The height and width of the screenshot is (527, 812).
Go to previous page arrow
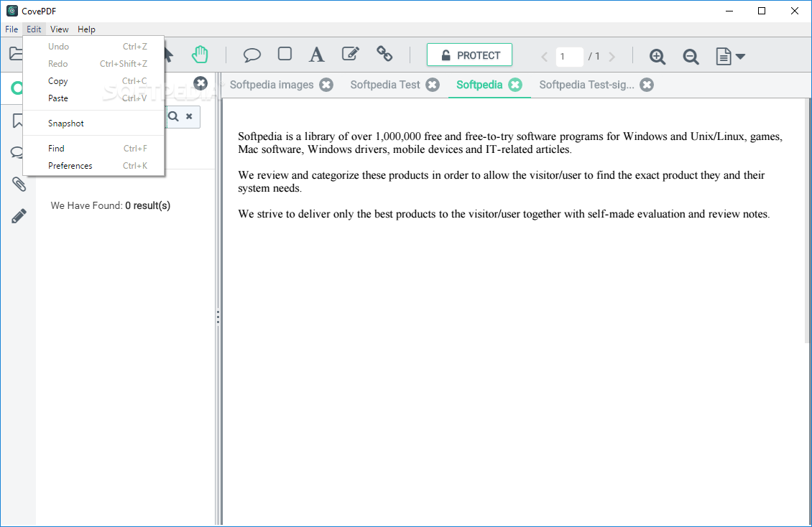point(544,57)
